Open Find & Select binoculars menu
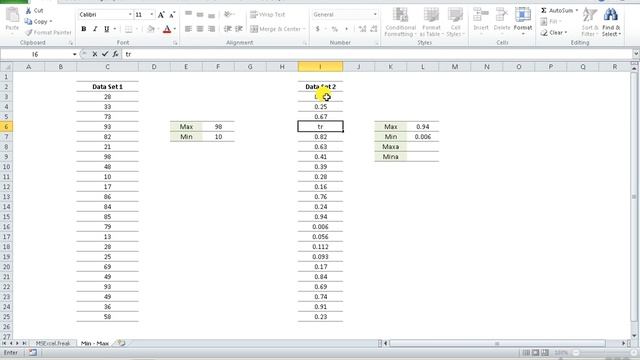Screen dimensions: 640x360 [x=611, y=22]
